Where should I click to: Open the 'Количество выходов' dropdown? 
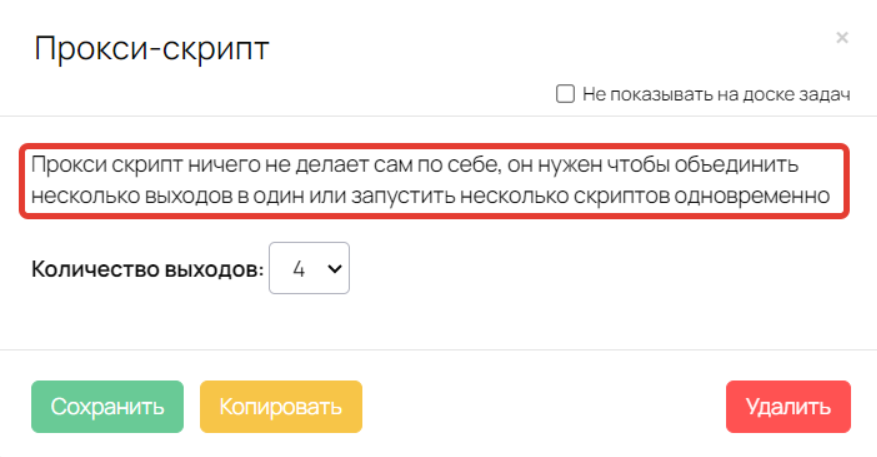pyautogui.click(x=309, y=268)
